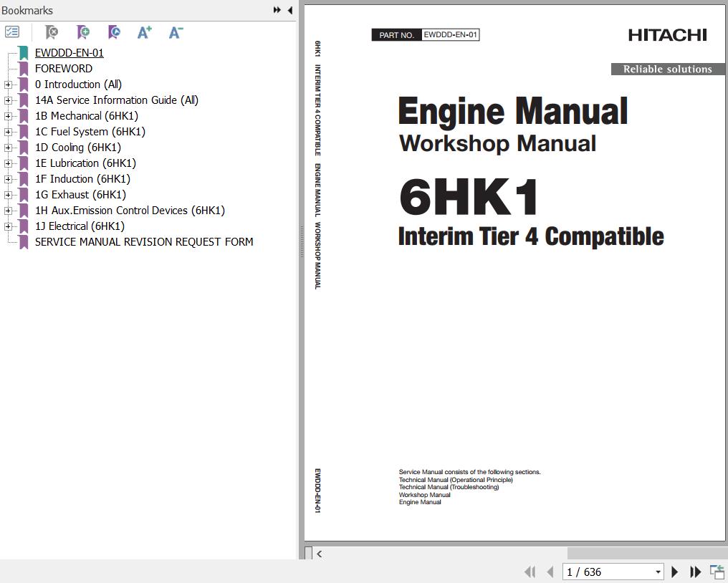
Task: Click the HITACHI logo on the page
Action: (668, 35)
